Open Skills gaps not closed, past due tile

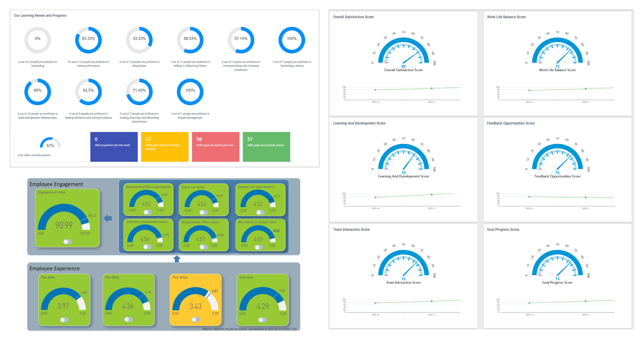coord(215,147)
